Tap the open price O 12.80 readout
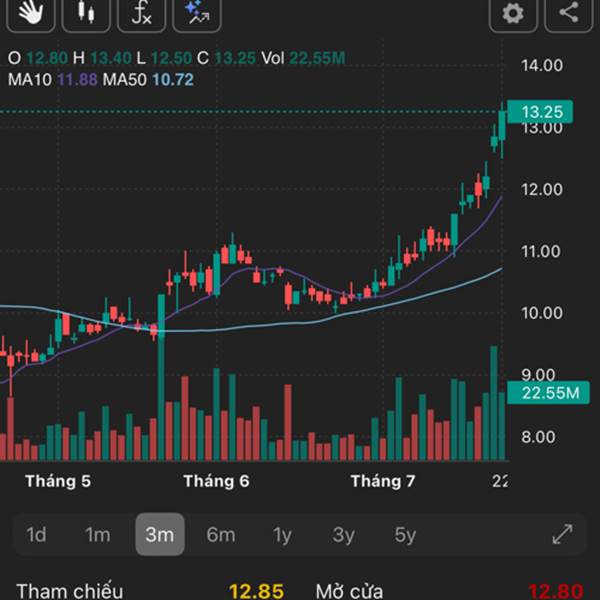Image resolution: width=600 pixels, height=600 pixels. [38, 58]
